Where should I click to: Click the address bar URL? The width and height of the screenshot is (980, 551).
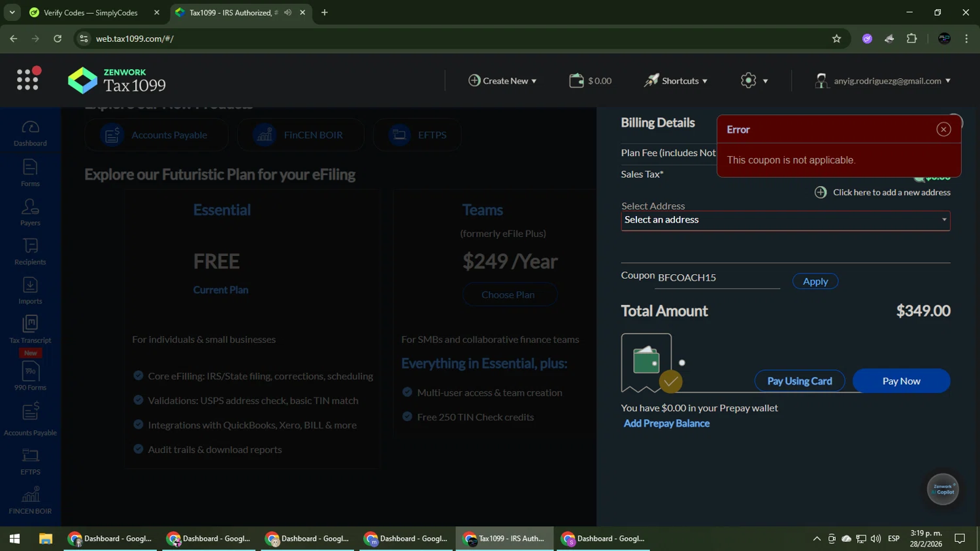click(x=135, y=39)
